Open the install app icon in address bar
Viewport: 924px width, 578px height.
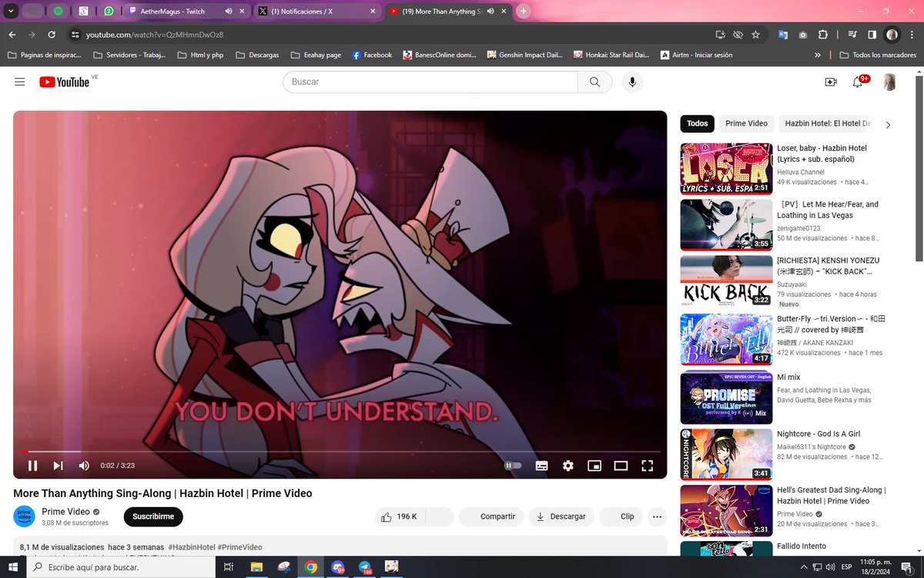pyautogui.click(x=721, y=35)
